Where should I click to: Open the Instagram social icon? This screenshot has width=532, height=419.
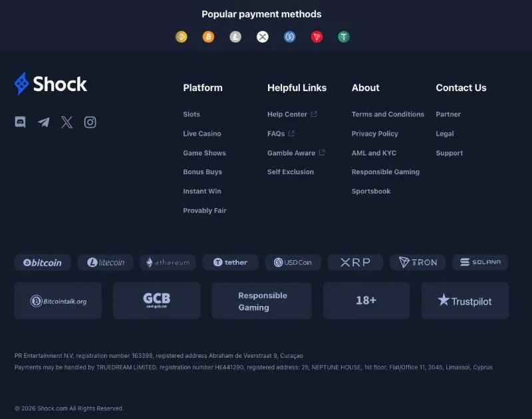(x=90, y=122)
